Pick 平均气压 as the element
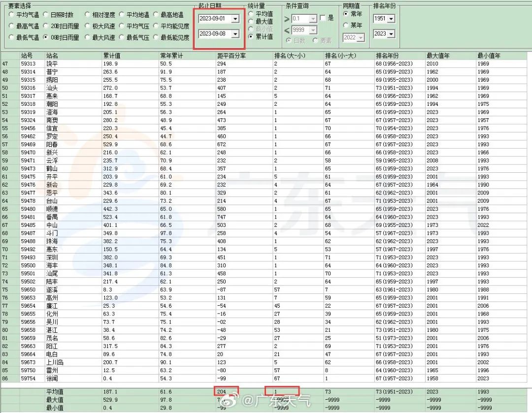The width and height of the screenshot is (532, 413). pos(122,26)
